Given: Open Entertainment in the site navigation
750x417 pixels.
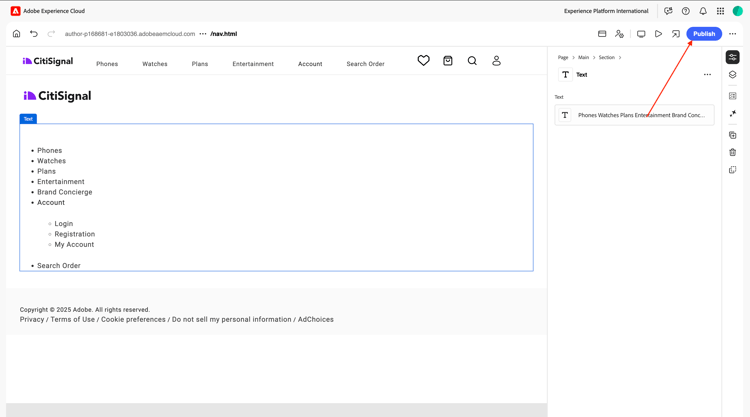Looking at the screenshot, I should click(253, 64).
